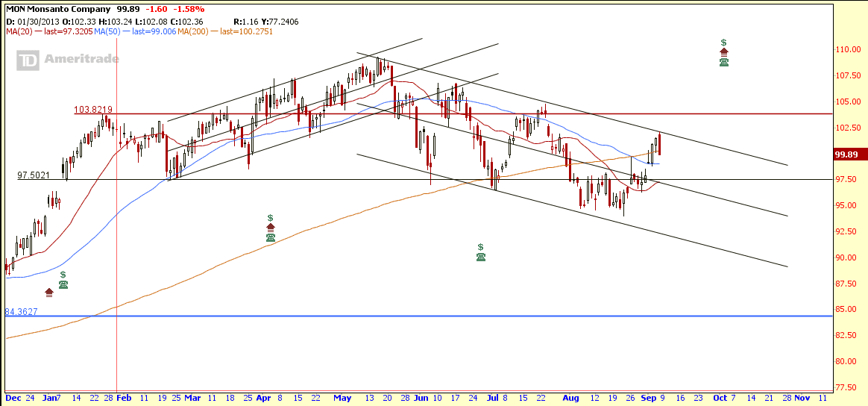Click the 110.00 price axis label

[848, 49]
